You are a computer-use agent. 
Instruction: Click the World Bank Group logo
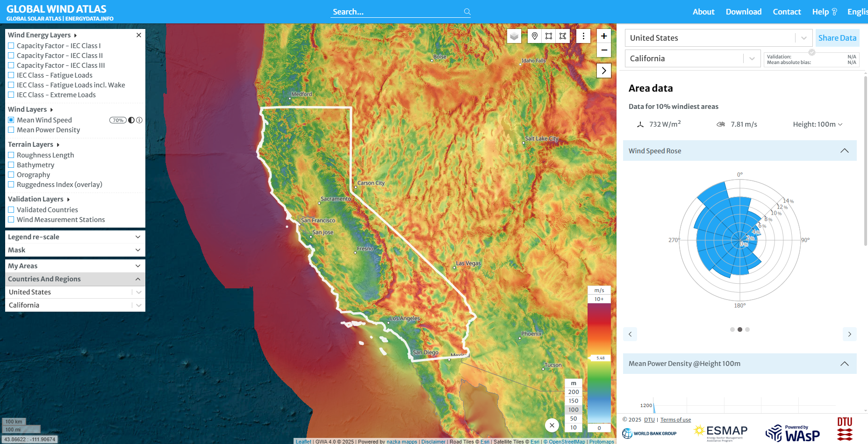649,433
